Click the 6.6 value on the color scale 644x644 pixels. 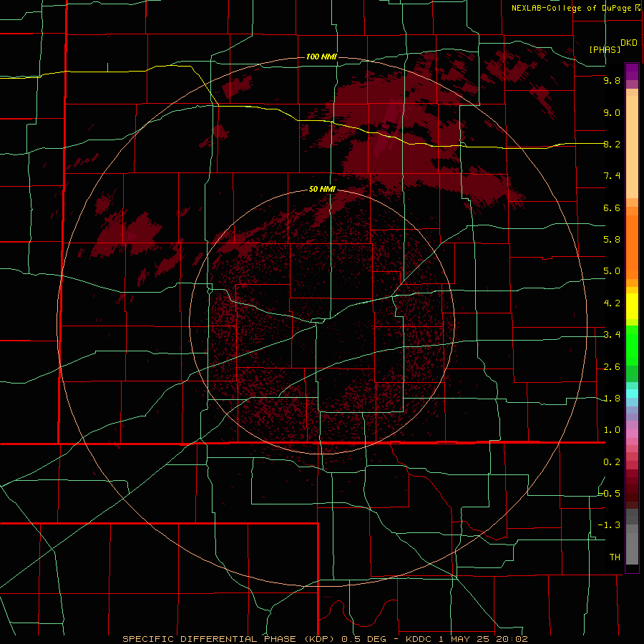612,208
